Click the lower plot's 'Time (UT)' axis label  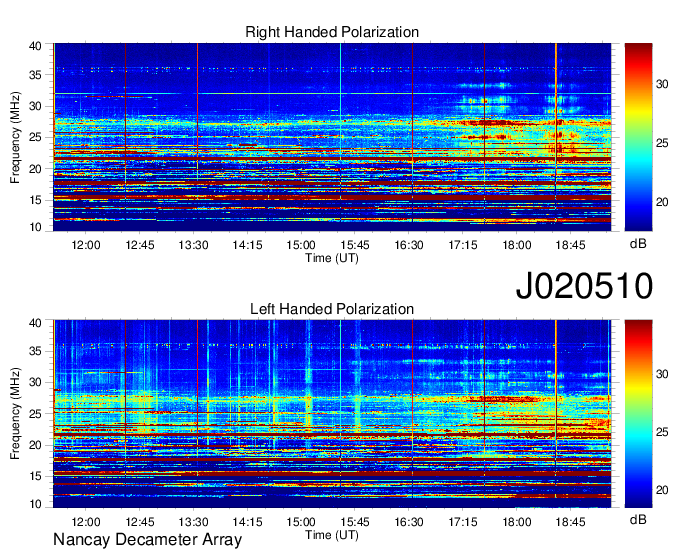[x=332, y=535]
